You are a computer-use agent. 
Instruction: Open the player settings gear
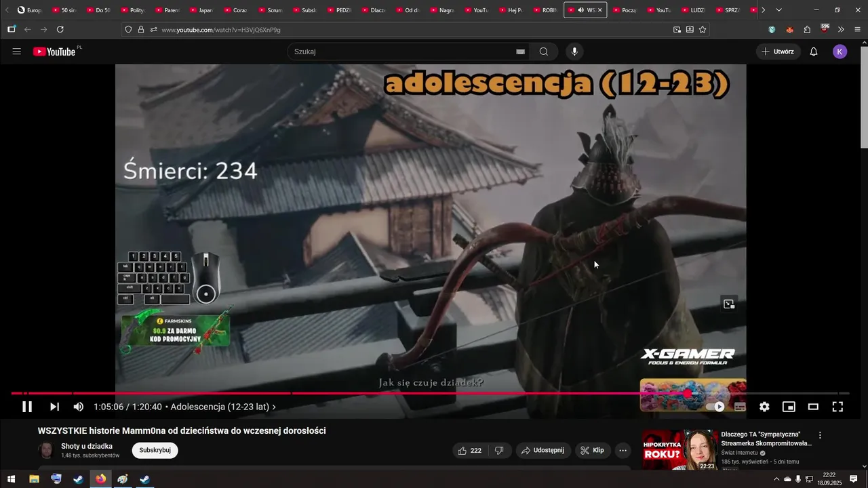coord(764,407)
